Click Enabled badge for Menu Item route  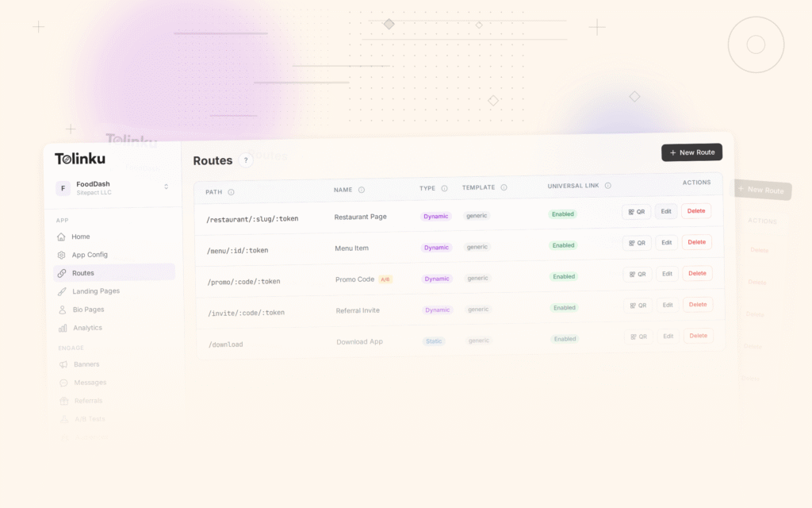click(x=564, y=245)
